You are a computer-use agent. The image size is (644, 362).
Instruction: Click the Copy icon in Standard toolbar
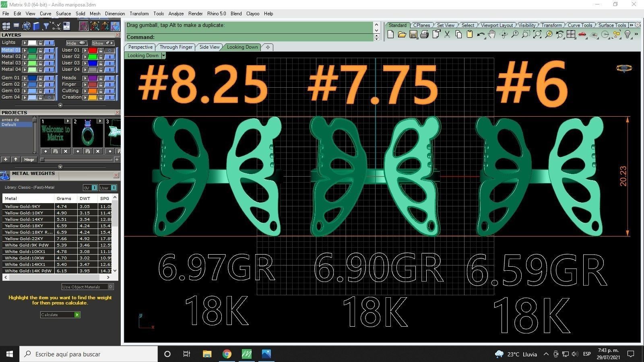click(458, 35)
